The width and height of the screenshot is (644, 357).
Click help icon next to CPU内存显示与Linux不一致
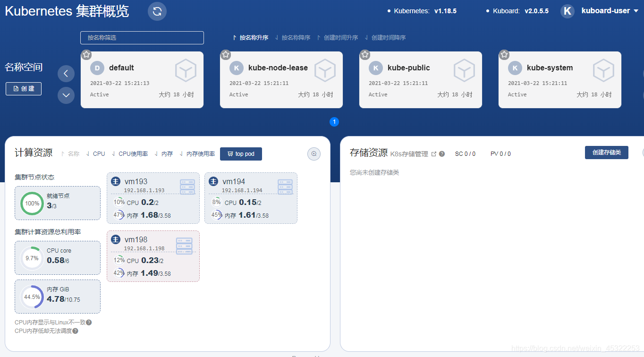pyautogui.click(x=89, y=323)
